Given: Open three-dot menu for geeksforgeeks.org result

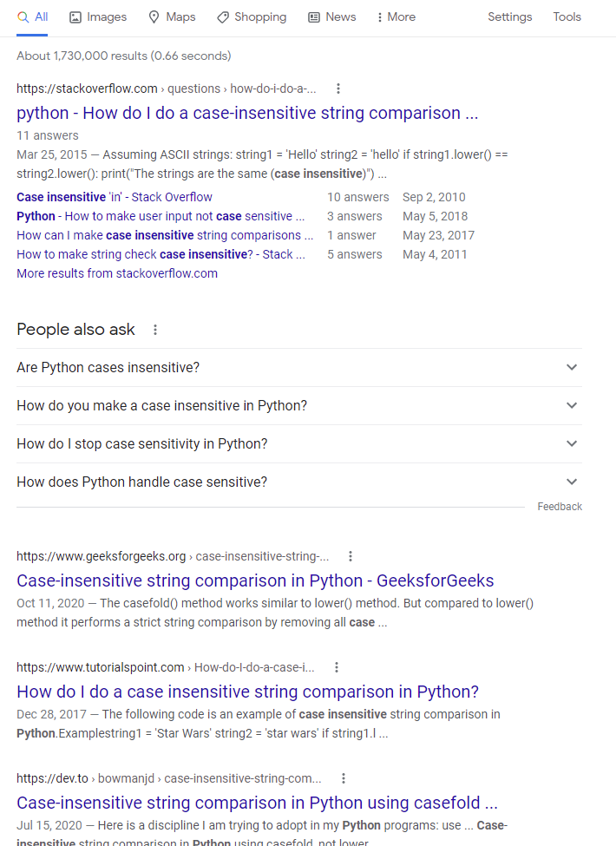Looking at the screenshot, I should pos(351,556).
